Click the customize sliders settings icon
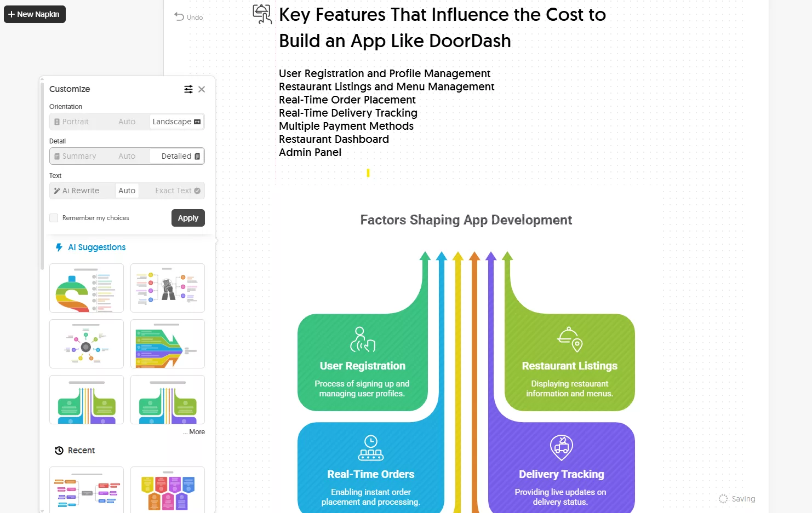 [x=188, y=89]
